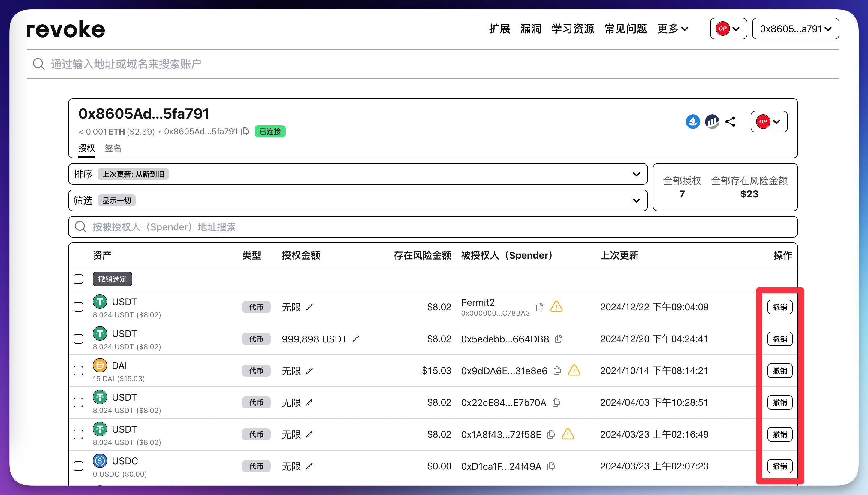Revoke the 0x1A8f43...72f58E approval
Image resolution: width=868 pixels, height=495 pixels.
pos(780,435)
